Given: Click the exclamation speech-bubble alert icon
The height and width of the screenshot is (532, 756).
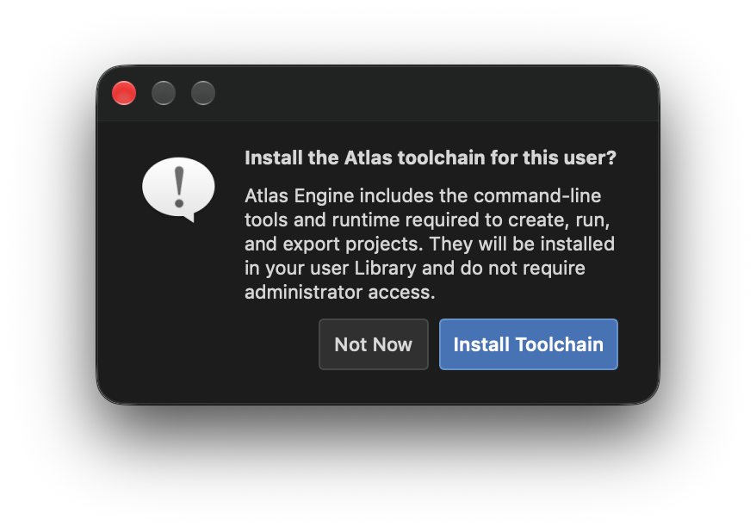Looking at the screenshot, I should (x=178, y=189).
